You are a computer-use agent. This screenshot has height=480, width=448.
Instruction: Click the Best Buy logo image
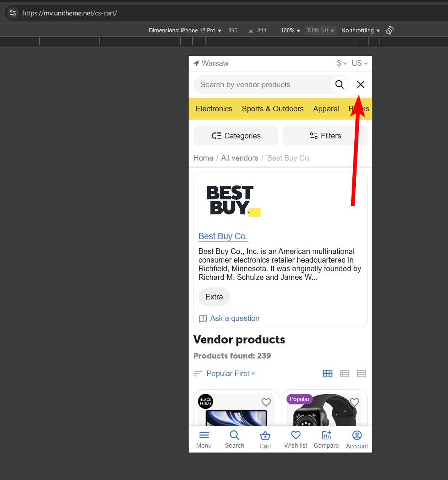pos(234,201)
